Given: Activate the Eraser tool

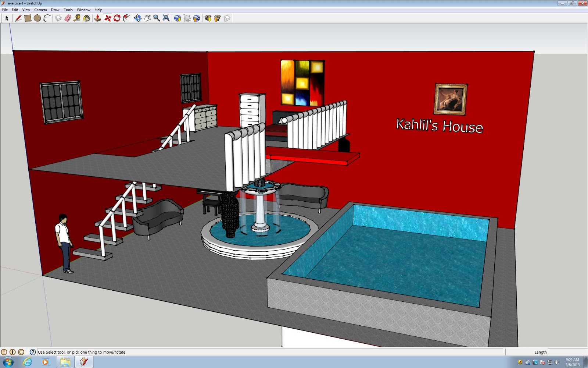Looking at the screenshot, I should [x=67, y=18].
